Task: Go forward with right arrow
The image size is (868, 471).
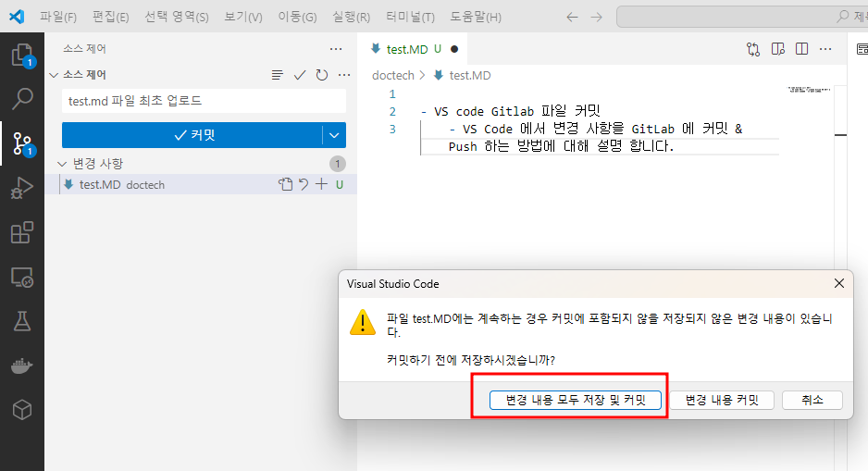Action: pos(596,18)
